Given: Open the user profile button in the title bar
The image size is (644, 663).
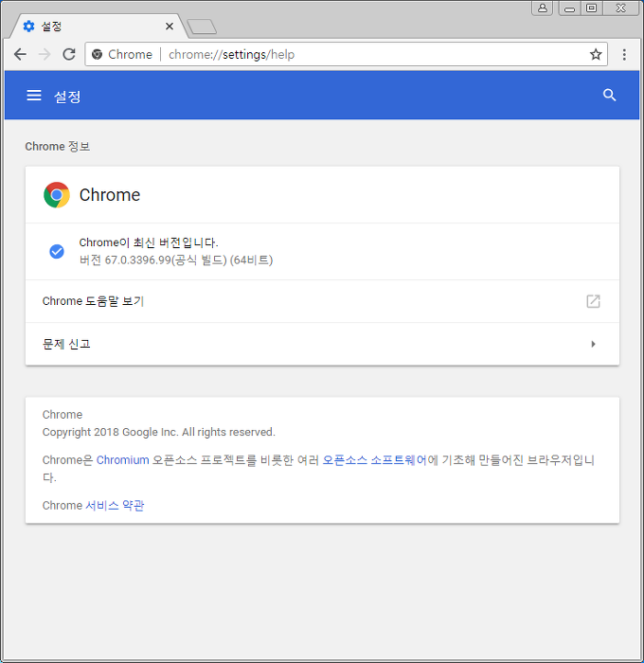Looking at the screenshot, I should tap(542, 8).
